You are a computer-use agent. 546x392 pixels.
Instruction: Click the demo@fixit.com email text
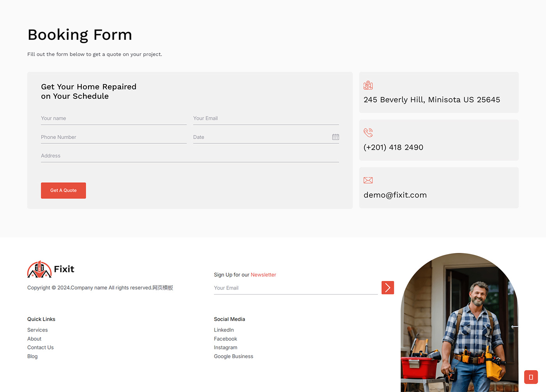click(395, 195)
